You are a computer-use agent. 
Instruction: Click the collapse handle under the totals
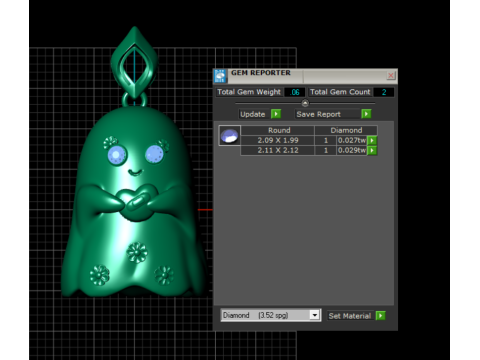coord(305,103)
